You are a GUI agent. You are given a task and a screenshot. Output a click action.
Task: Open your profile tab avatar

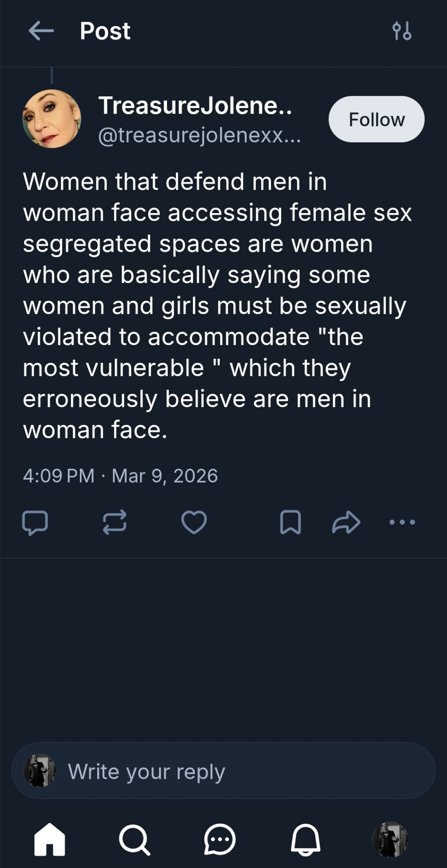(x=391, y=839)
